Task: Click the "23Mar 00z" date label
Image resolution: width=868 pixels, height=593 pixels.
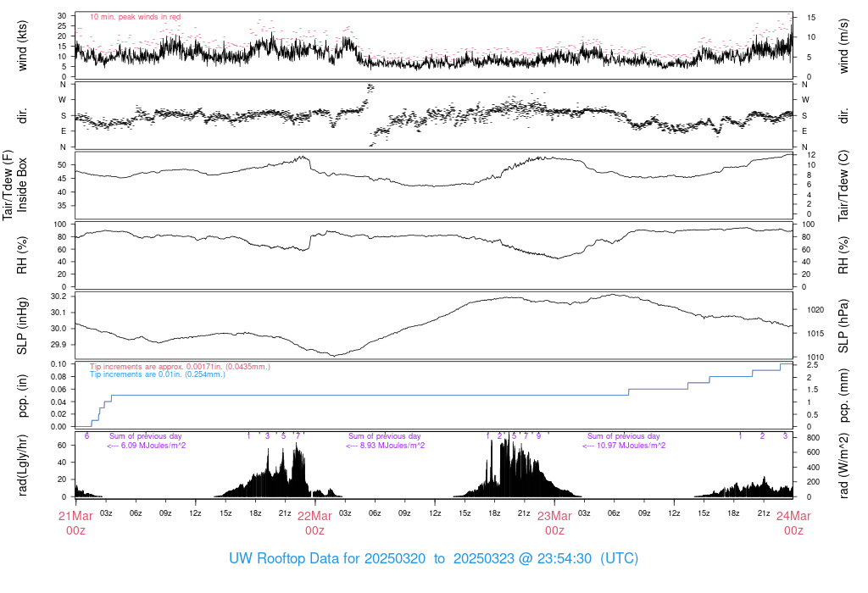Action: [554, 523]
